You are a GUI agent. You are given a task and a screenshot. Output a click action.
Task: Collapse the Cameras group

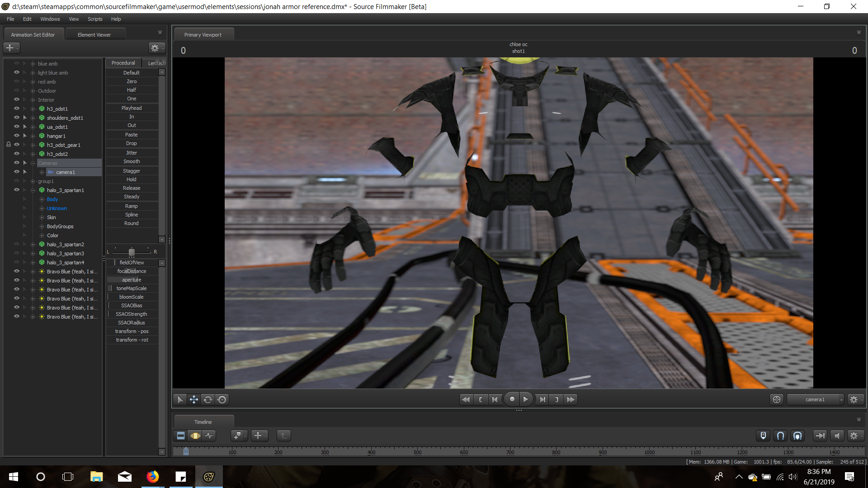33,163
